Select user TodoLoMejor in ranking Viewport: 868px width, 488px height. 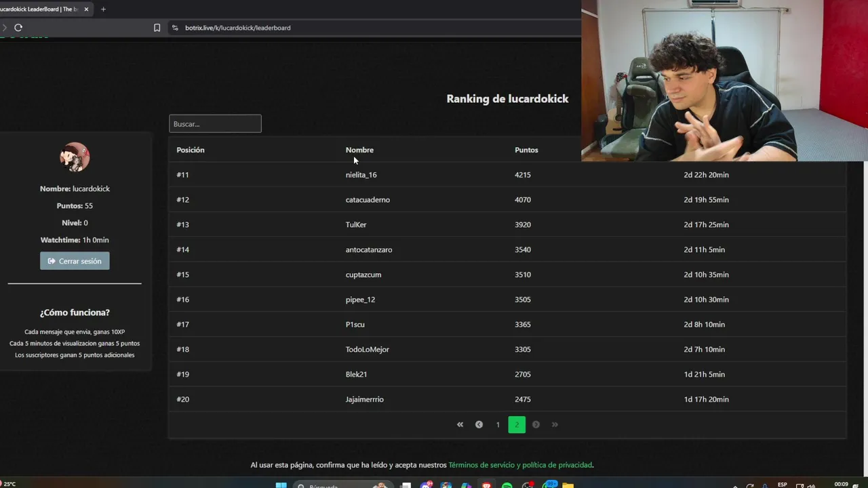point(367,350)
